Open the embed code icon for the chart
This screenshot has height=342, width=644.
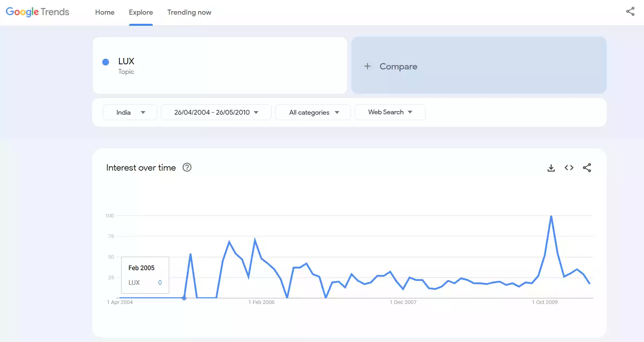tap(569, 168)
